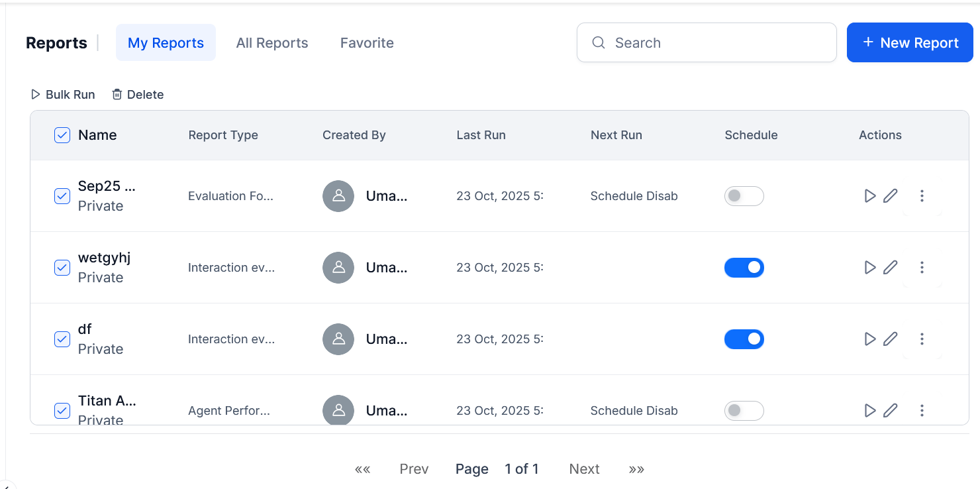Deselect the df report checkbox
The height and width of the screenshot is (489, 980).
point(62,339)
